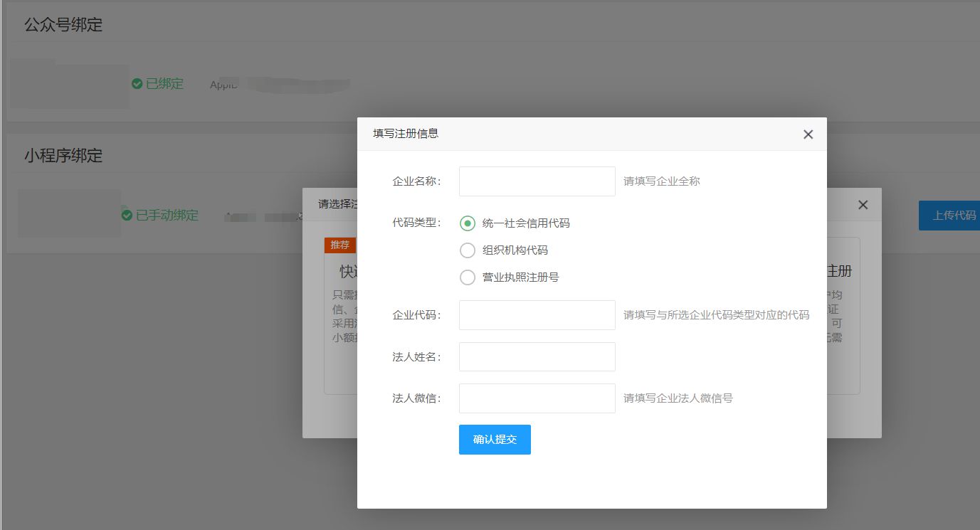
Task: Click the orange 推荐 badge
Action: coord(340,245)
